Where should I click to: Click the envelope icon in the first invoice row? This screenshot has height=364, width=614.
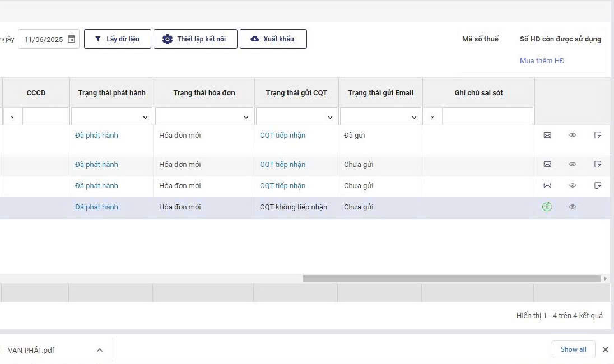pos(547,135)
